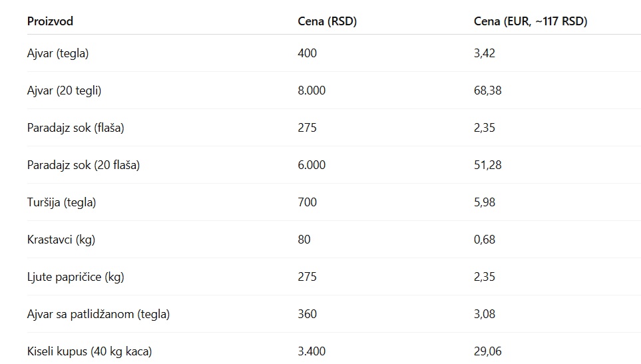The width and height of the screenshot is (641, 364).
Task: Select the Ajvar (tegla) cell
Action: [58, 53]
